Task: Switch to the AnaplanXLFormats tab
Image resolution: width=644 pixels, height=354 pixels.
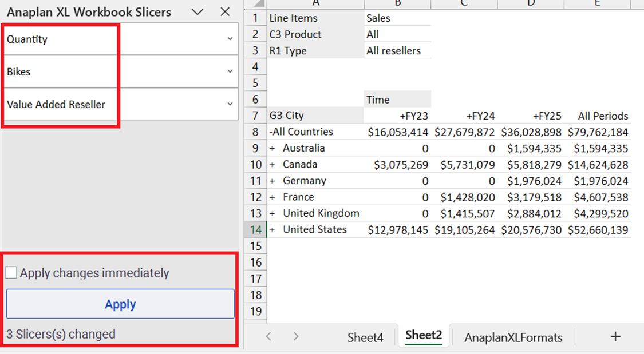Action: point(513,337)
